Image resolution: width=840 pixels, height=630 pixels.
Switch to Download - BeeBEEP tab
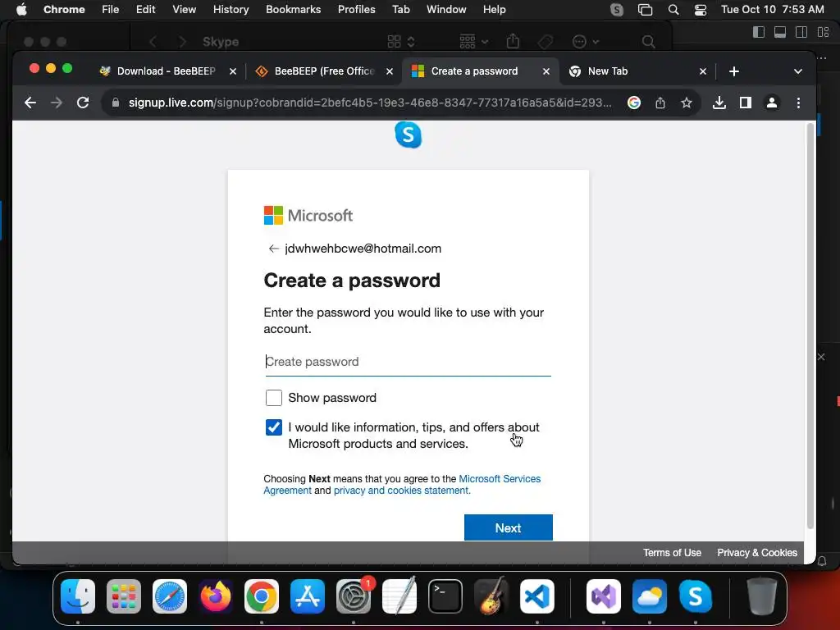point(166,71)
